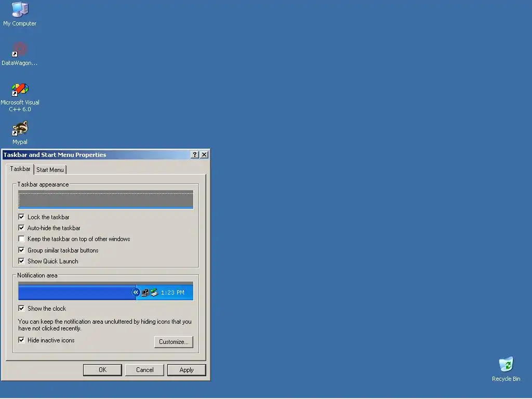Uncheck Lock the taskbar
Image resolution: width=532 pixels, height=399 pixels.
coord(21,217)
